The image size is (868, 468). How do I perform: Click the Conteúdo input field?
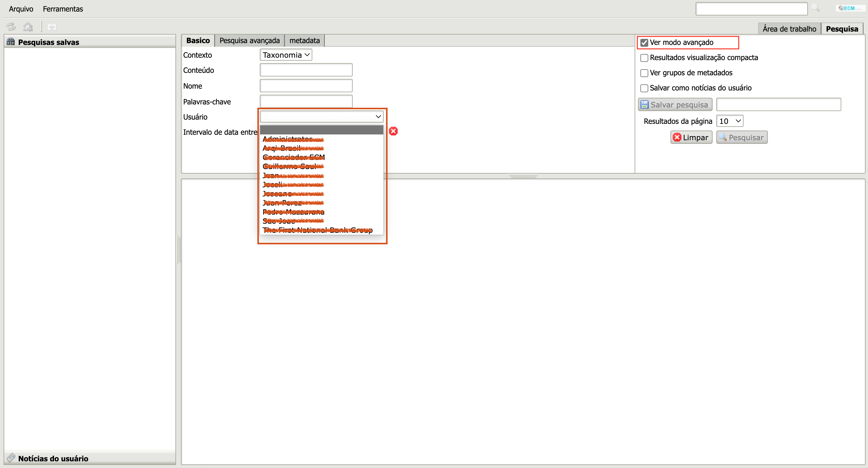click(306, 70)
